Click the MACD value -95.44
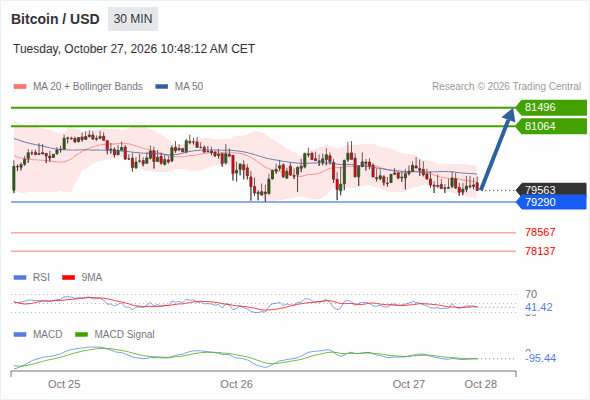590x400 pixels. tap(540, 358)
